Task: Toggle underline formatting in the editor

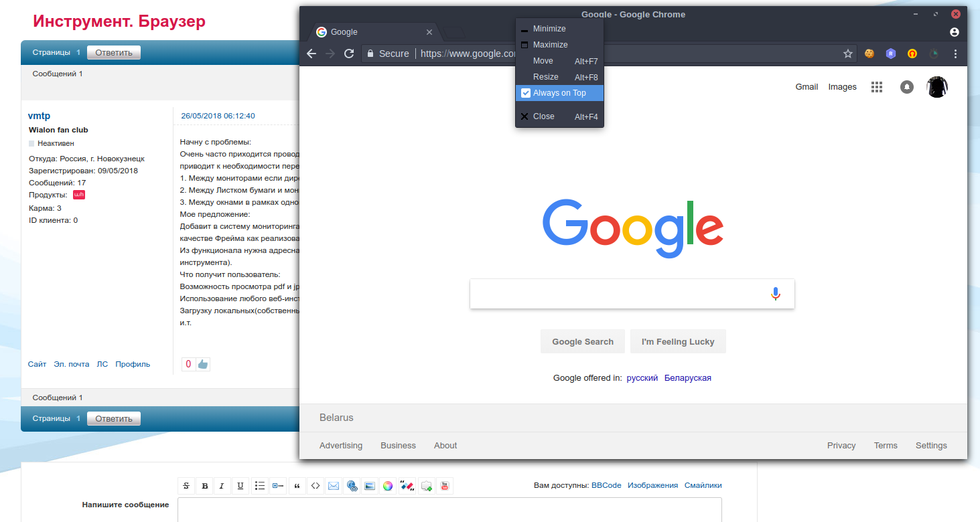Action: pos(240,486)
